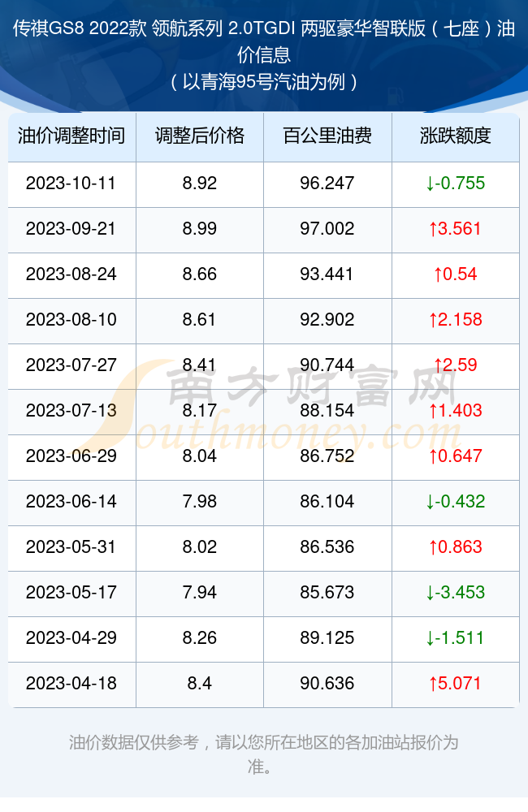Click the green ↓-0.755 change value
Image resolution: width=528 pixels, height=812 pixels.
[x=456, y=184]
